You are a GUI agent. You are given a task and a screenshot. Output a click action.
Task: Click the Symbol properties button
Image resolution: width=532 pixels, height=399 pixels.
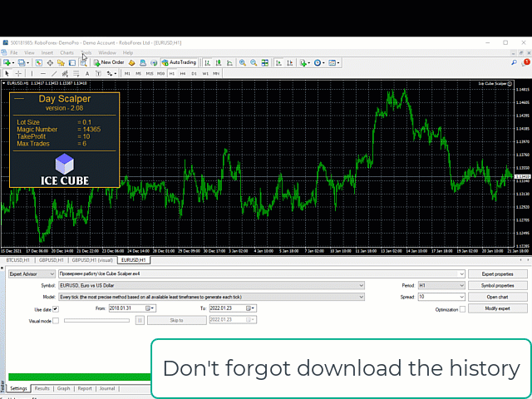click(498, 285)
